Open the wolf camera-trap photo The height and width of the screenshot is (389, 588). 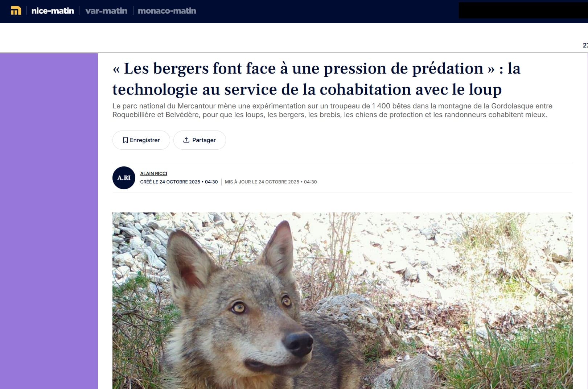coord(342,301)
